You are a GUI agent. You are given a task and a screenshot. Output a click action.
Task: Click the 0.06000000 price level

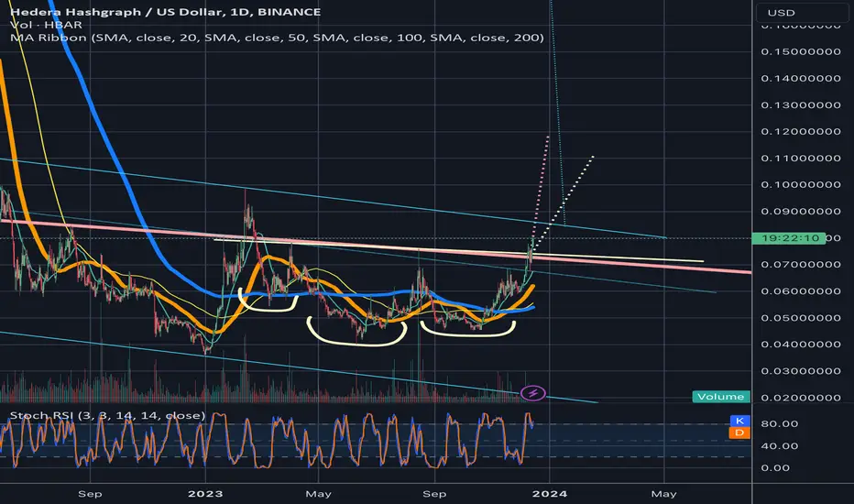pyautogui.click(x=801, y=291)
